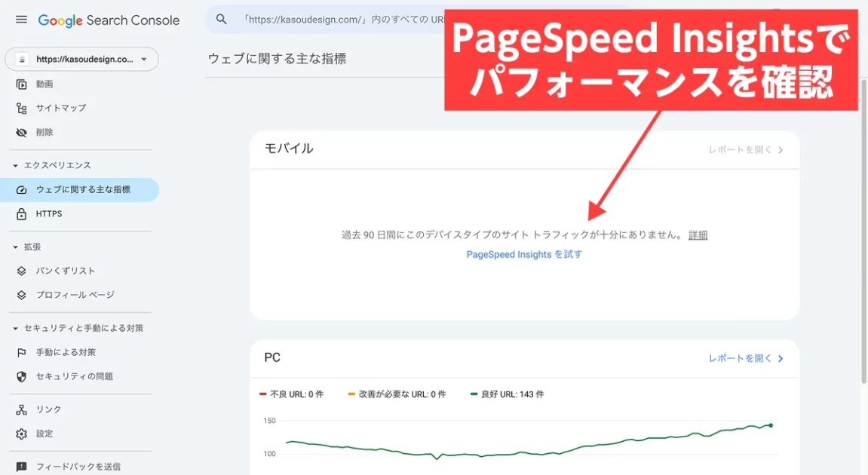Click the サイトマップ sitemap icon
868x475 pixels.
pos(22,109)
